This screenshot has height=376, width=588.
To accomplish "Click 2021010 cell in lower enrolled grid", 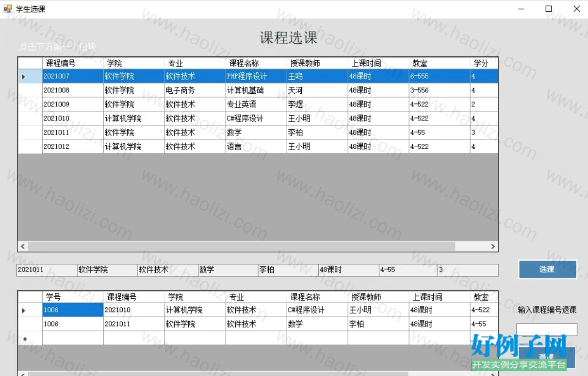I will click(x=134, y=310).
